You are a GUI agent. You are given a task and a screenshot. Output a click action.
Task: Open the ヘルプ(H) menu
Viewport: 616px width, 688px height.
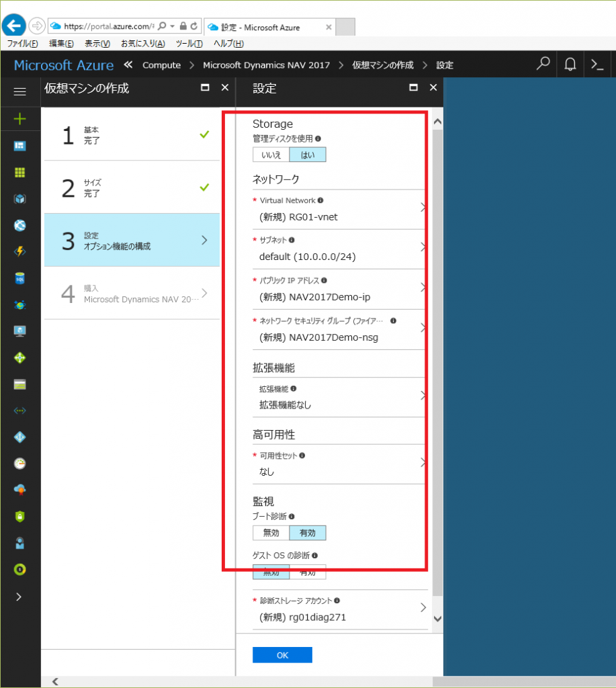click(228, 44)
